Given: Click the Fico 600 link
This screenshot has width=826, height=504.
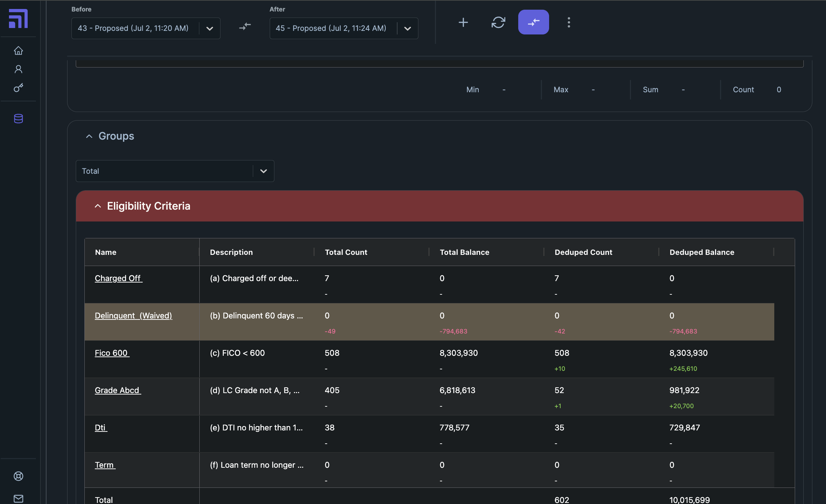Looking at the screenshot, I should [x=112, y=353].
